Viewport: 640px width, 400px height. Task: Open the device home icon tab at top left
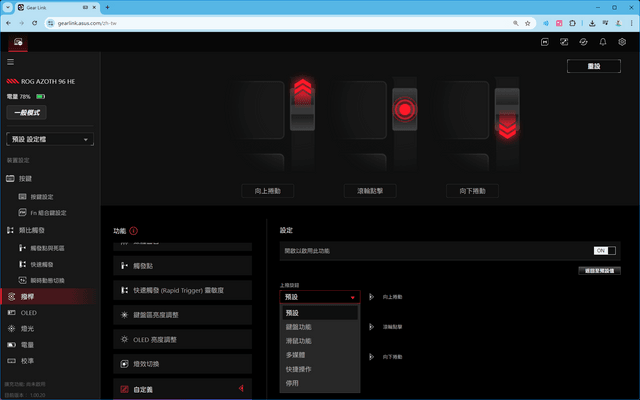click(18, 42)
